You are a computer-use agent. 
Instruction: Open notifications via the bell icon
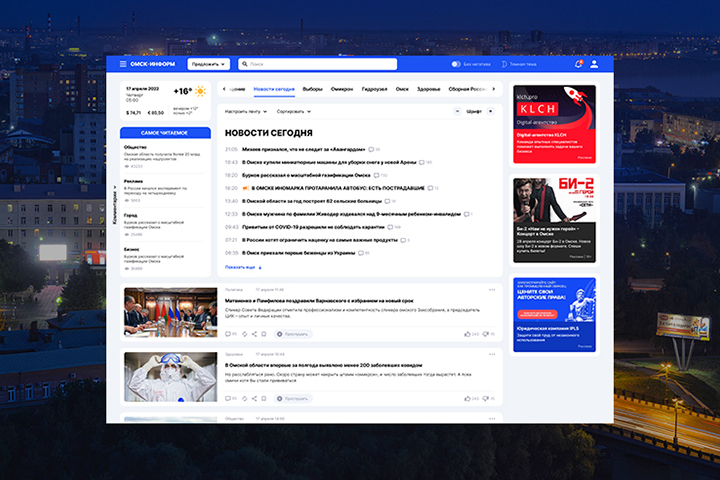pyautogui.click(x=579, y=64)
